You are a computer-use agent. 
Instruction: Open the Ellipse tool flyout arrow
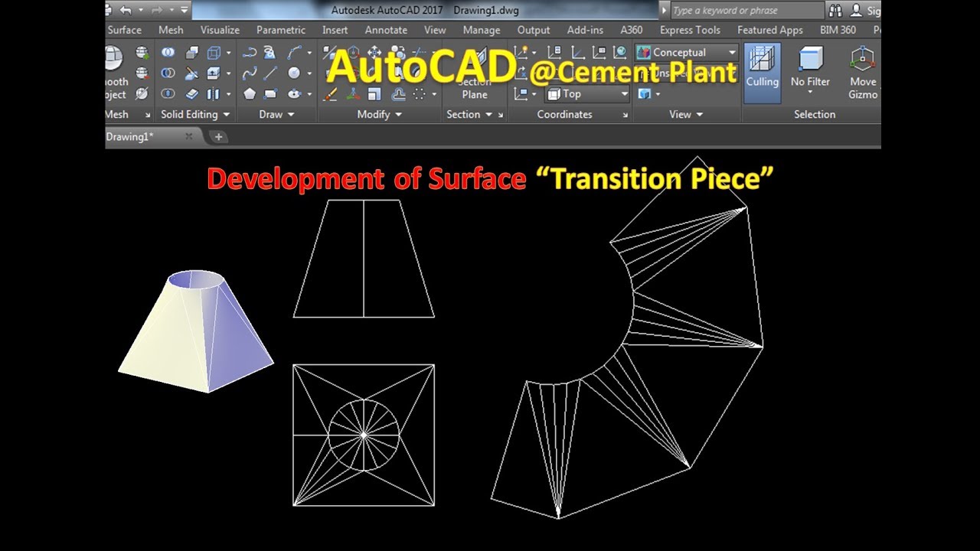tap(309, 94)
